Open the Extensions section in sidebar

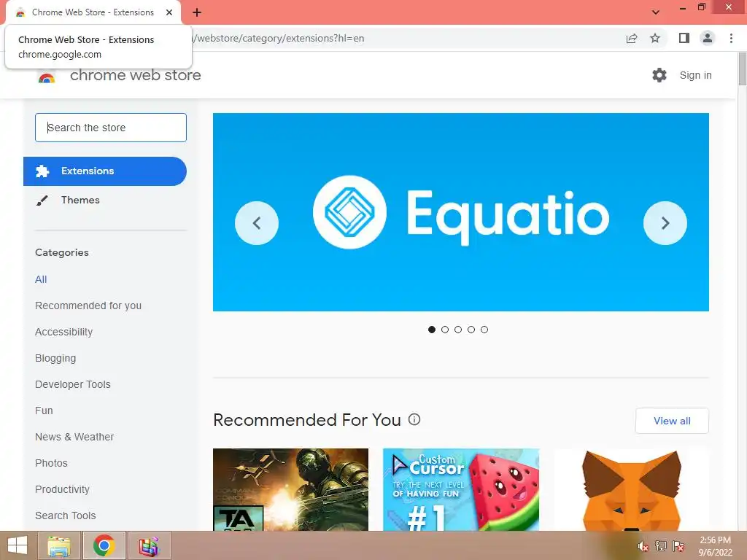(105, 171)
